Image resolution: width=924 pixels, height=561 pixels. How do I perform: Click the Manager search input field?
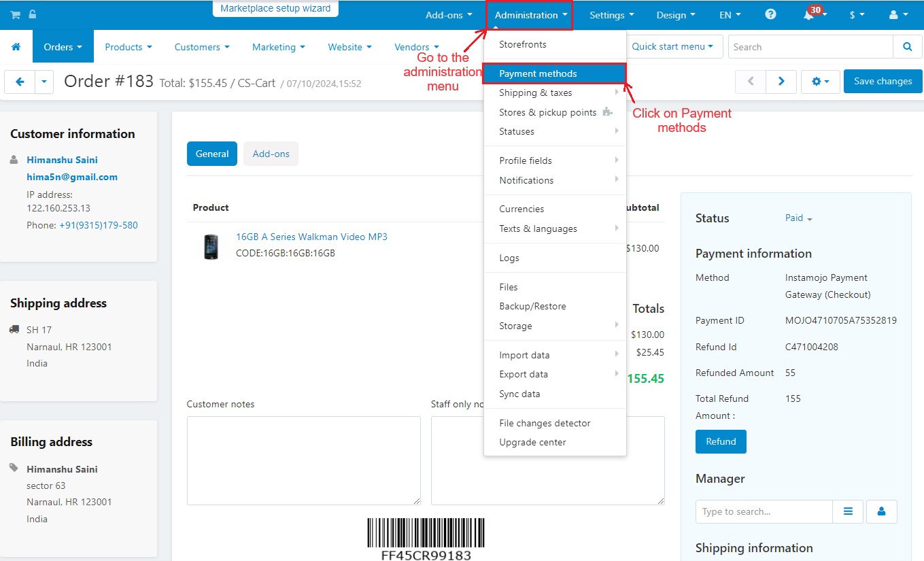tap(764, 511)
